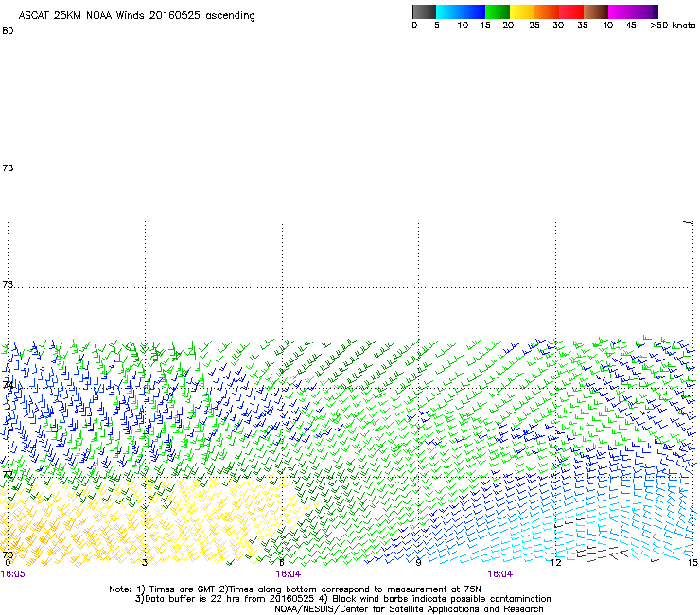Click the topmost latitude axis label (80)
700x615 pixels.
8,31
